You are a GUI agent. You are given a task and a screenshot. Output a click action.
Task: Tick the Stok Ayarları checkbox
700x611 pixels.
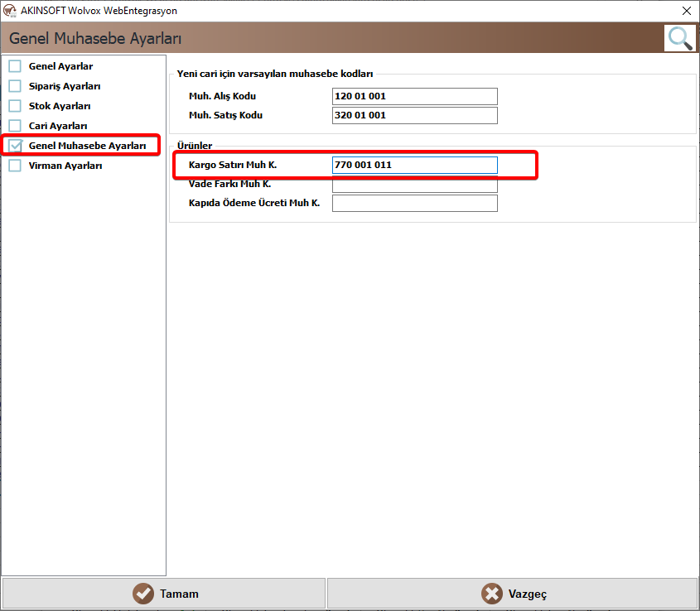15,106
